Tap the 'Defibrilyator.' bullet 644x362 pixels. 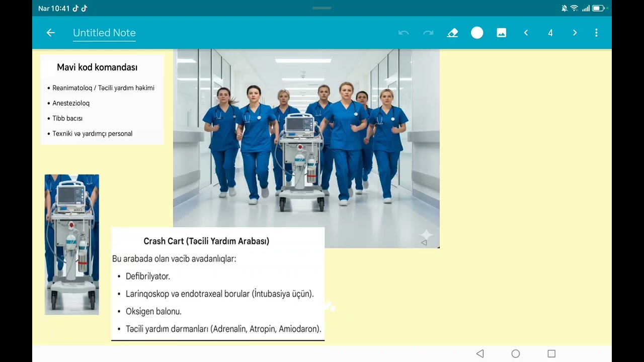coord(144,277)
